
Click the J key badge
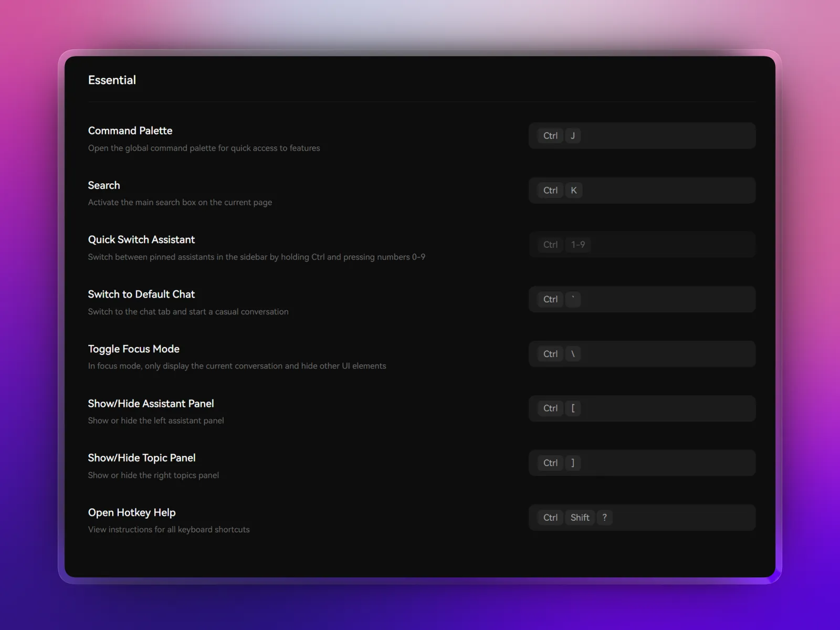coord(573,136)
